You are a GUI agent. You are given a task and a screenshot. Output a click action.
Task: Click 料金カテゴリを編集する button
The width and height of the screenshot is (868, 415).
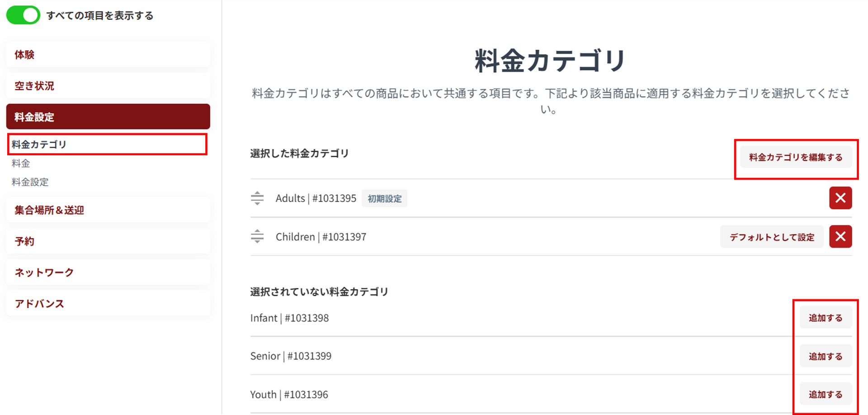(795, 158)
